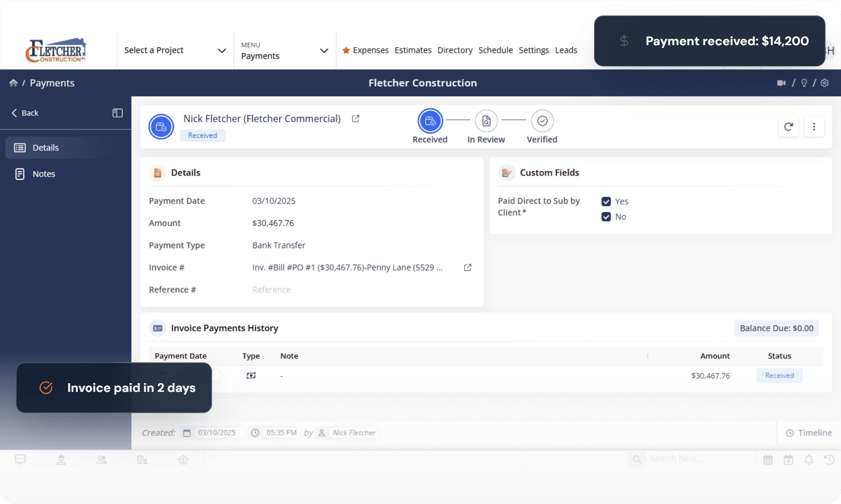841x504 pixels.
Task: Open Directory from the top navigation
Action: [455, 50]
